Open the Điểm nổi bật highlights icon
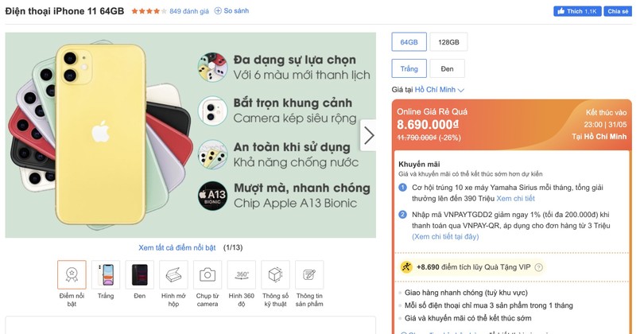This screenshot has width=644, height=334. (72, 274)
